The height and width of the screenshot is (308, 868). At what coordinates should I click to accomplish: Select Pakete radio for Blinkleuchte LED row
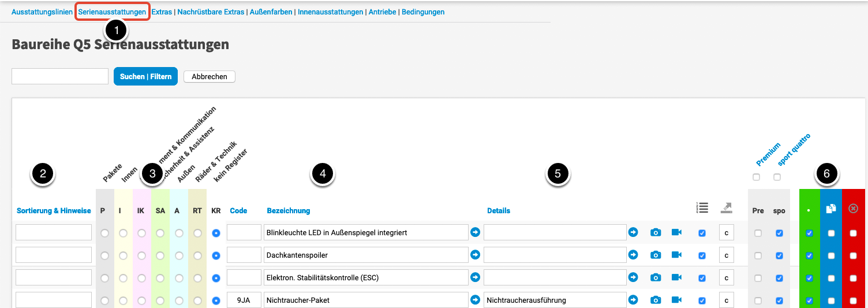[104, 233]
